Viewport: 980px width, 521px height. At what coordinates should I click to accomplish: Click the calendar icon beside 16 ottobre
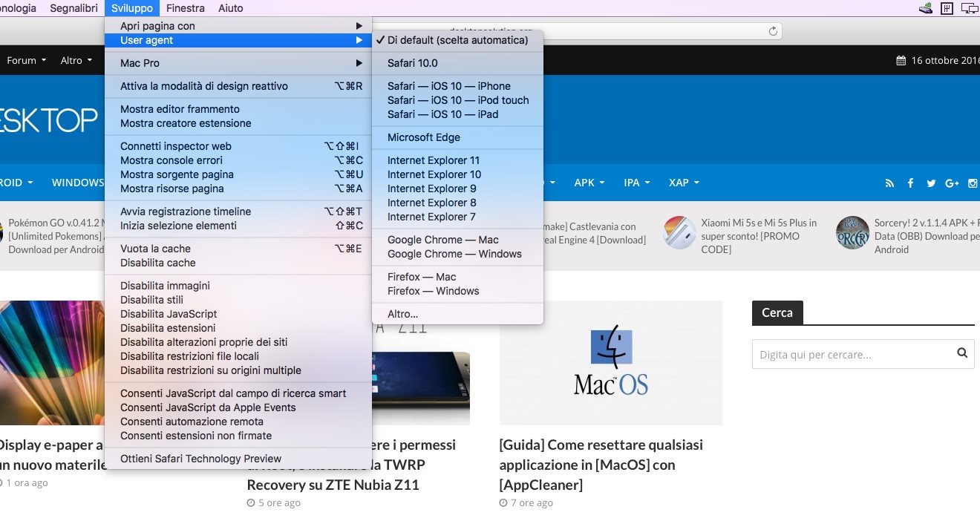tap(901, 61)
